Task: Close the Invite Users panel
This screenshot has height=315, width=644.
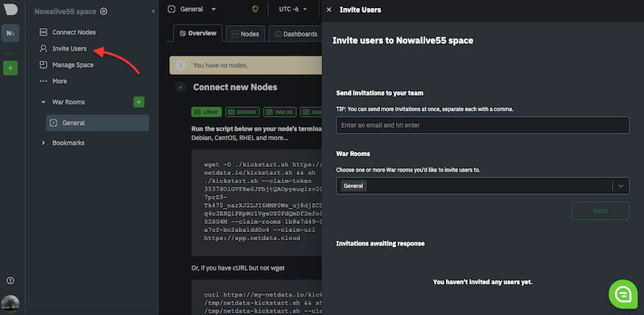Action: [x=329, y=10]
